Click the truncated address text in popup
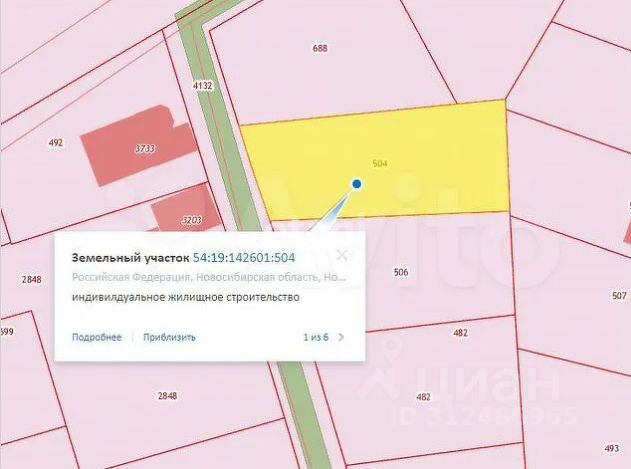 [x=209, y=277]
